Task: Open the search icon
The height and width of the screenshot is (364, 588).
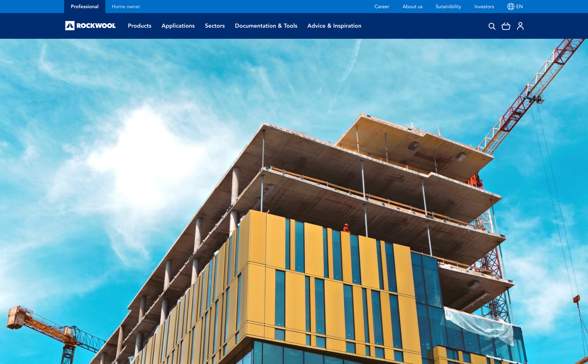Action: pyautogui.click(x=491, y=26)
